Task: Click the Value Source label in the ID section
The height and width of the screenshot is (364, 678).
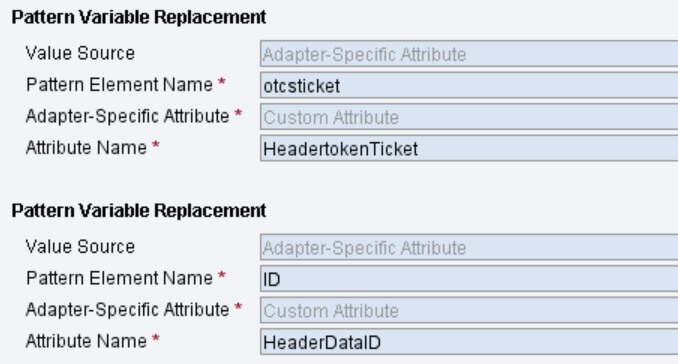Action: (80, 247)
